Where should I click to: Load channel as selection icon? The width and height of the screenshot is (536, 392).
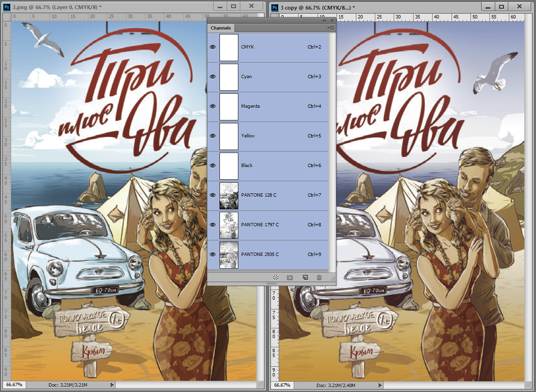pyautogui.click(x=275, y=277)
